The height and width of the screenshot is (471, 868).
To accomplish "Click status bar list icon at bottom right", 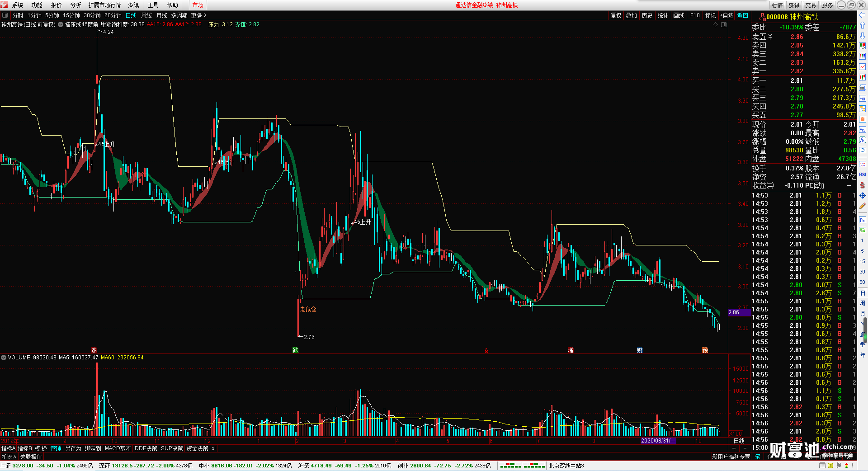I will point(822,466).
